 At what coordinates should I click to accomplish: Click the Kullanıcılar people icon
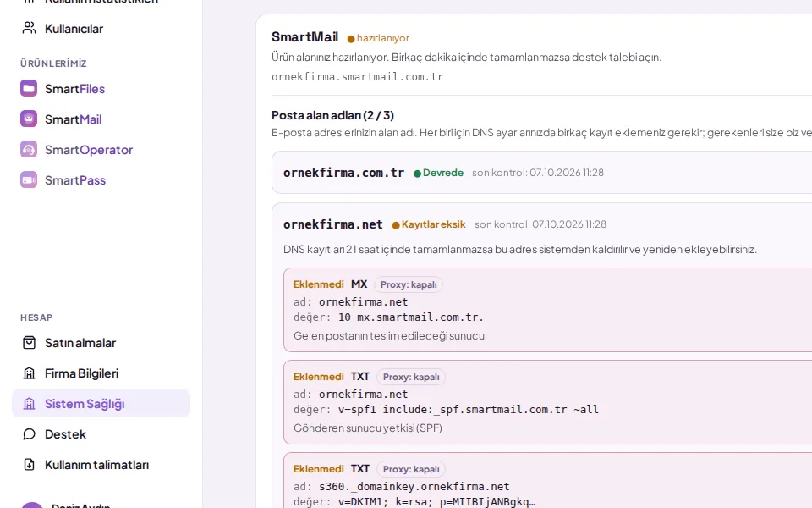[x=29, y=28]
